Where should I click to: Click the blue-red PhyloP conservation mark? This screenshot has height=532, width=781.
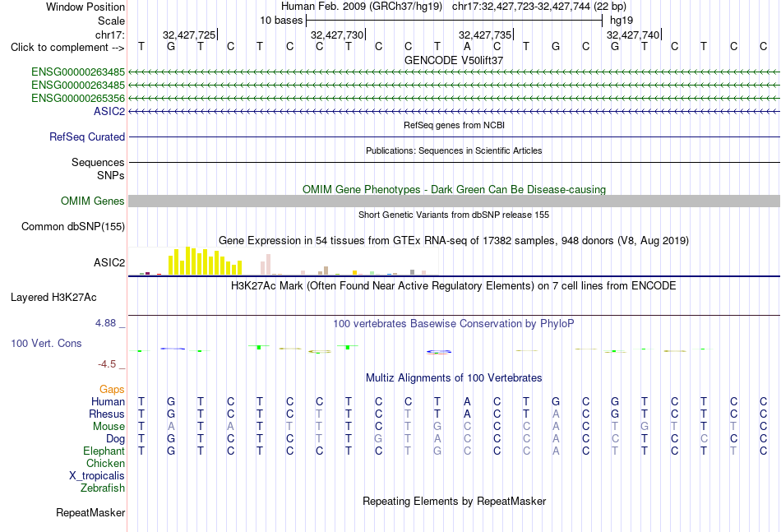439,352
